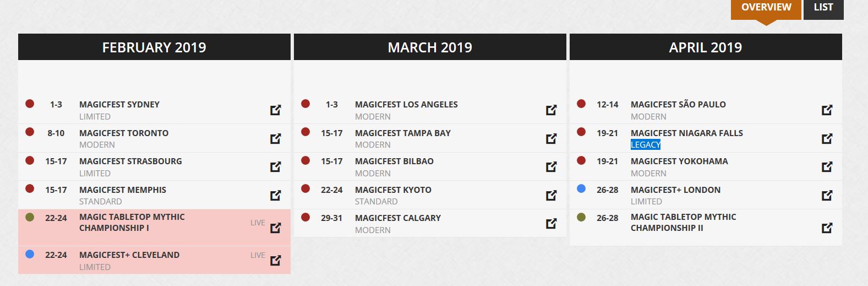The height and width of the screenshot is (286, 868).
Task: Open the MagicFest Tampa Bay event link
Action: (402, 133)
